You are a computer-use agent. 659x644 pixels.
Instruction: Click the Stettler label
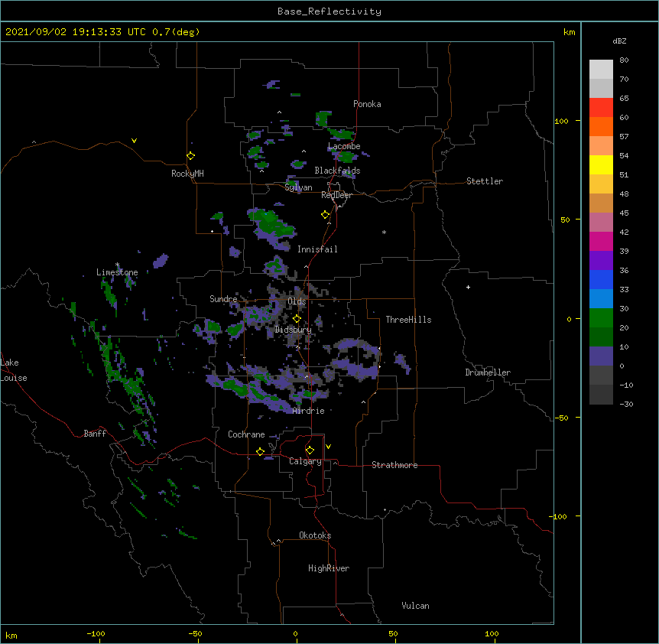(x=485, y=181)
